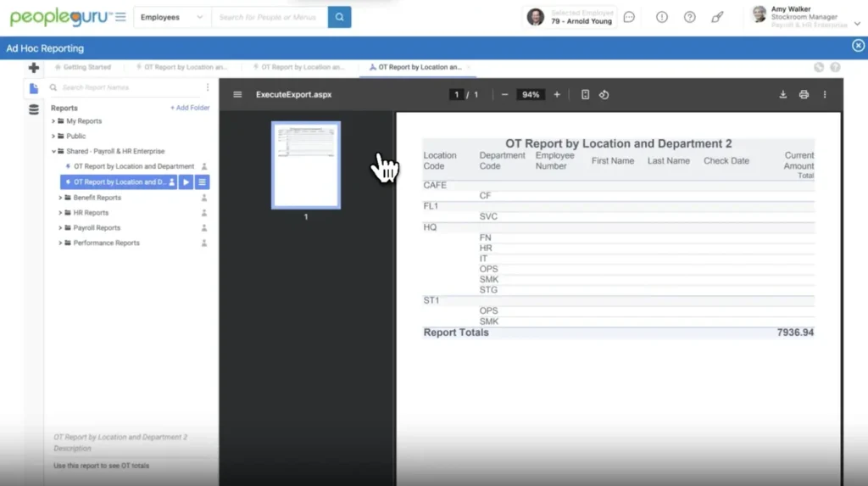Image resolution: width=868 pixels, height=486 pixels.
Task: Switch to the Getting Started tab
Action: click(86, 67)
